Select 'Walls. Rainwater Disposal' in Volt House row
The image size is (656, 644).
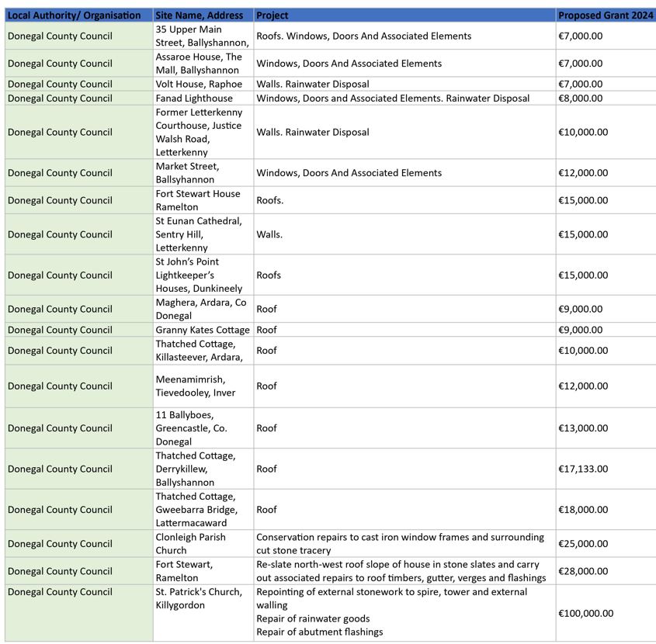(313, 84)
